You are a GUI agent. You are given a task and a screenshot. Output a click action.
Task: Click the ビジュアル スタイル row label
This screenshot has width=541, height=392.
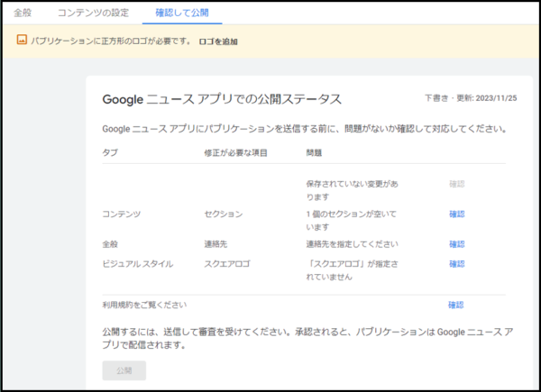138,264
